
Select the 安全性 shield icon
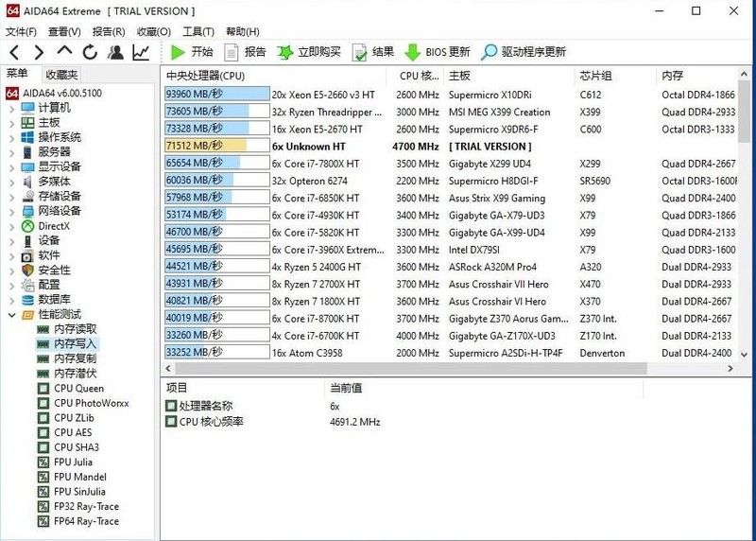pyautogui.click(x=28, y=270)
